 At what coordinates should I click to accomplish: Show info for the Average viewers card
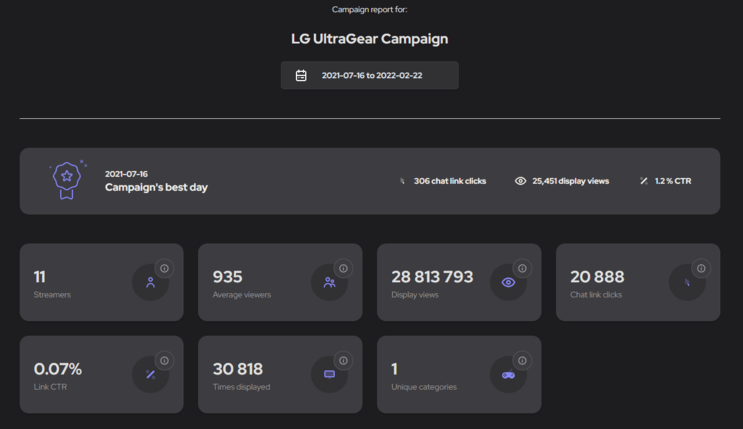point(343,268)
